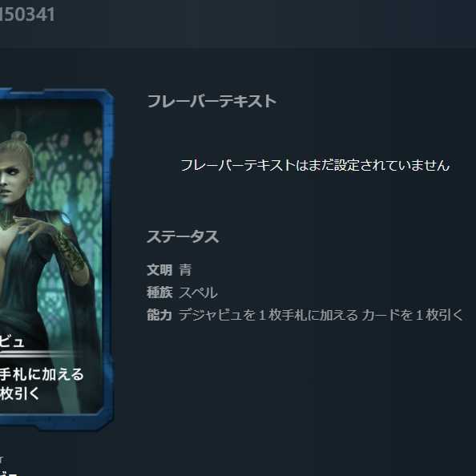Click the フレーバーテキスト section heading
The image size is (476, 476).
tap(212, 102)
